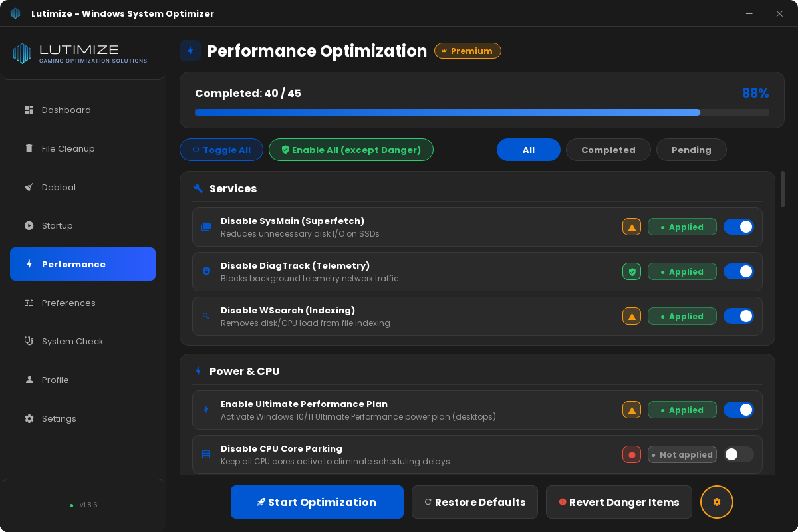The width and height of the screenshot is (798, 532).
Task: Open the Startup section
Action: (x=82, y=225)
